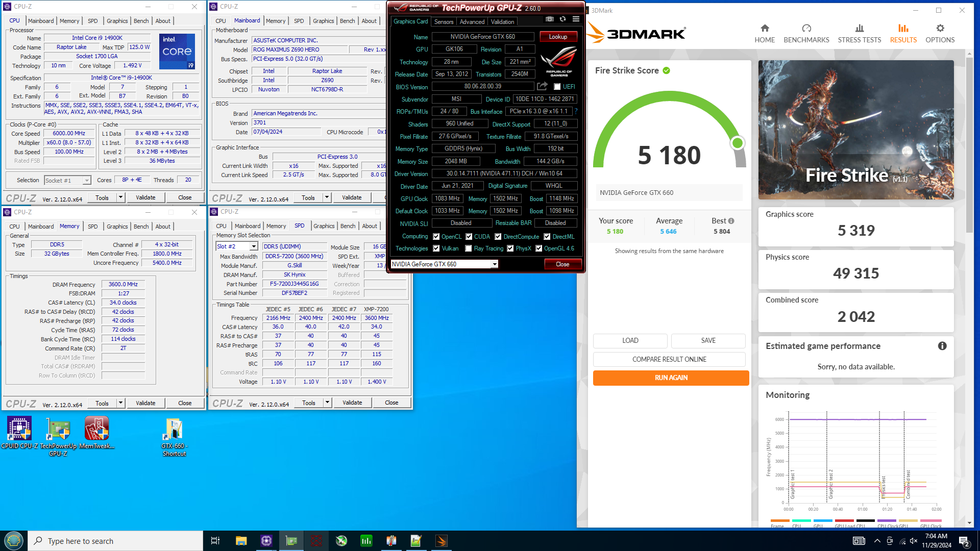Toggle the Vulkan checkbox
This screenshot has height=551, width=980.
[x=436, y=248]
